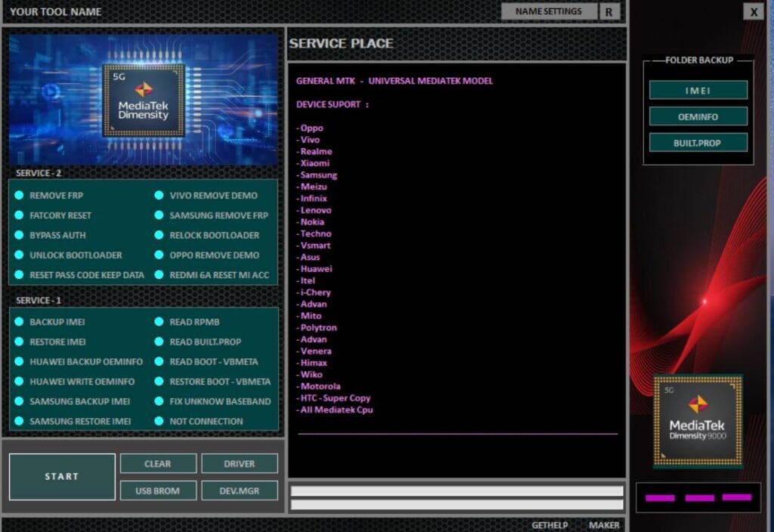Open the OEMINFO backup folder
The image size is (774, 532).
coord(698,116)
